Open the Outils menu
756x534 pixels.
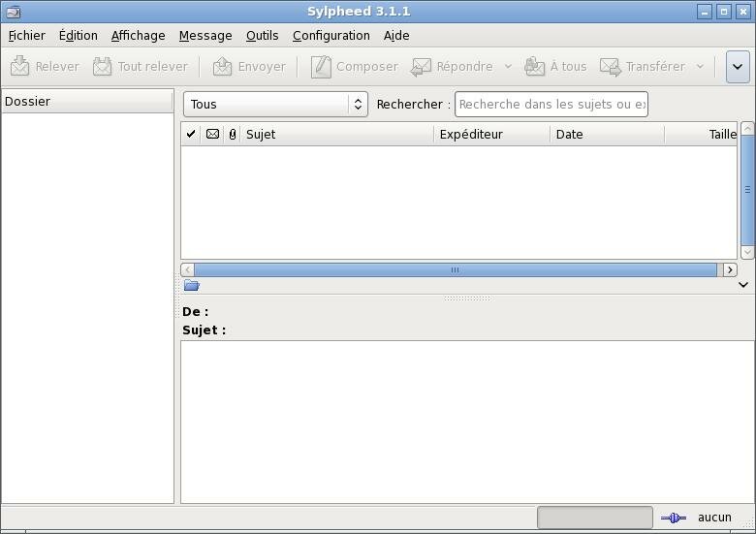(x=263, y=36)
